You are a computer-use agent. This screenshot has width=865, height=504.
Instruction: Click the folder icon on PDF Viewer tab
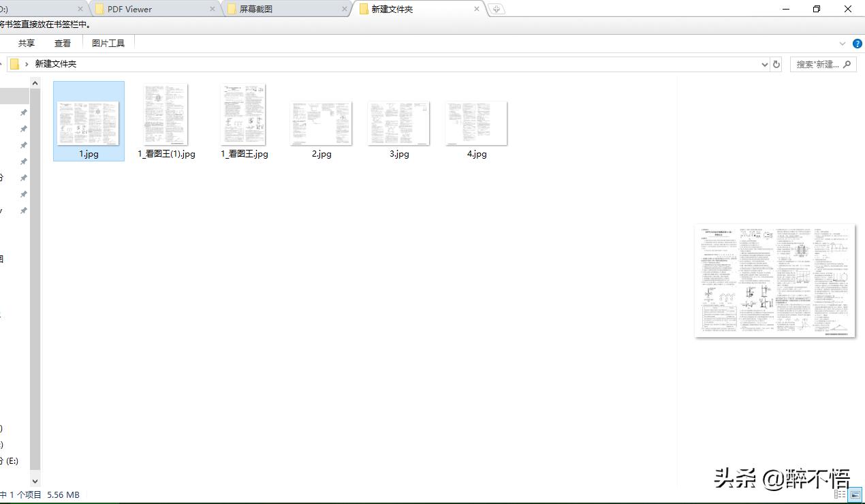pos(100,9)
